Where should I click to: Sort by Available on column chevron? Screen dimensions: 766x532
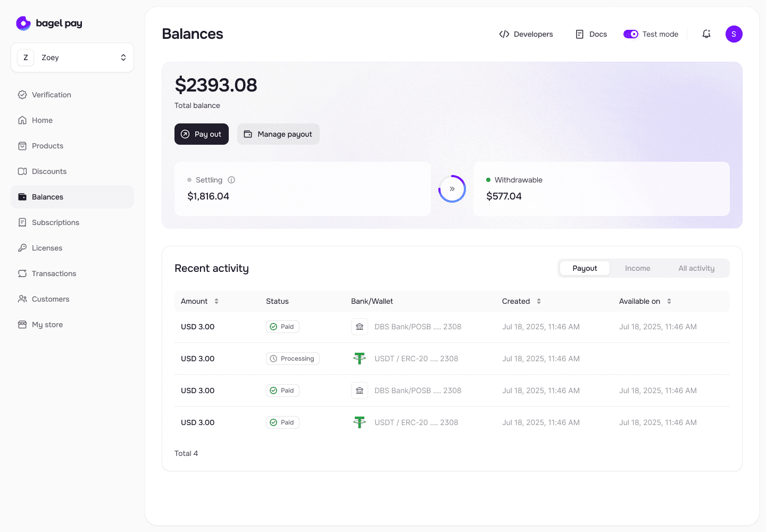[x=669, y=301]
